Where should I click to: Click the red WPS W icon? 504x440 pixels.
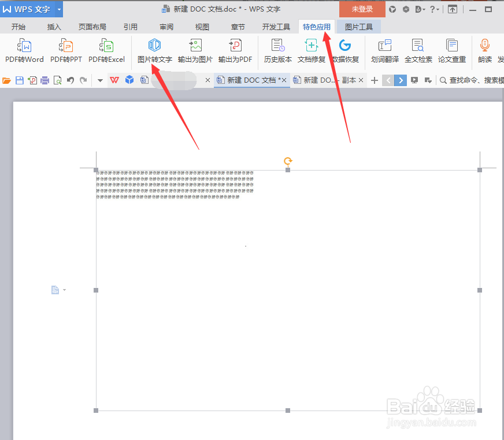(114, 80)
